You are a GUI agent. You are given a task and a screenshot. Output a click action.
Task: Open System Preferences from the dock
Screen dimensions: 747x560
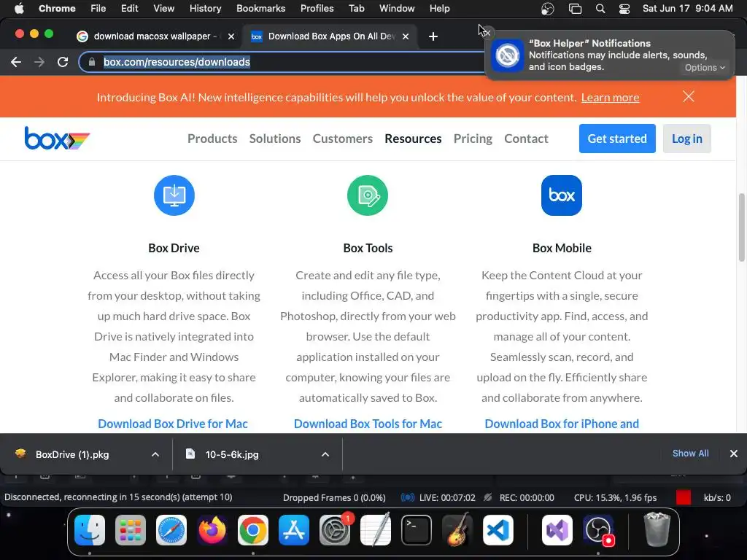point(334,530)
